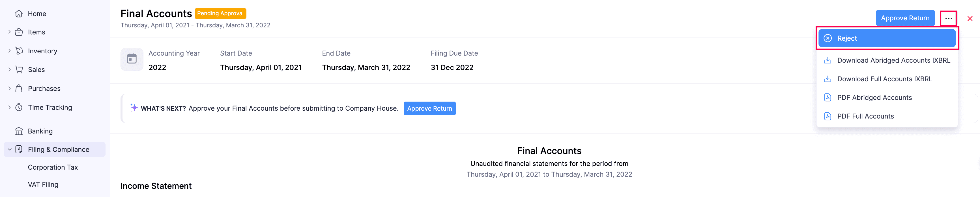Click the Sales cart icon
The height and width of the screenshot is (197, 980).
click(18, 69)
